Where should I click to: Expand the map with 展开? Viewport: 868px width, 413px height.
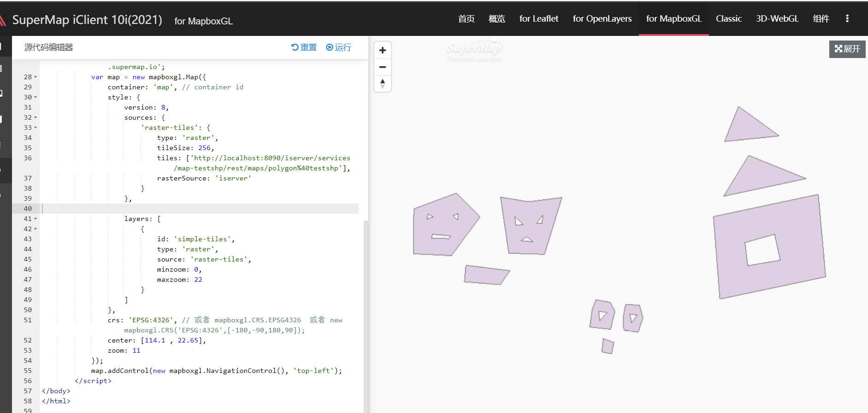[847, 49]
